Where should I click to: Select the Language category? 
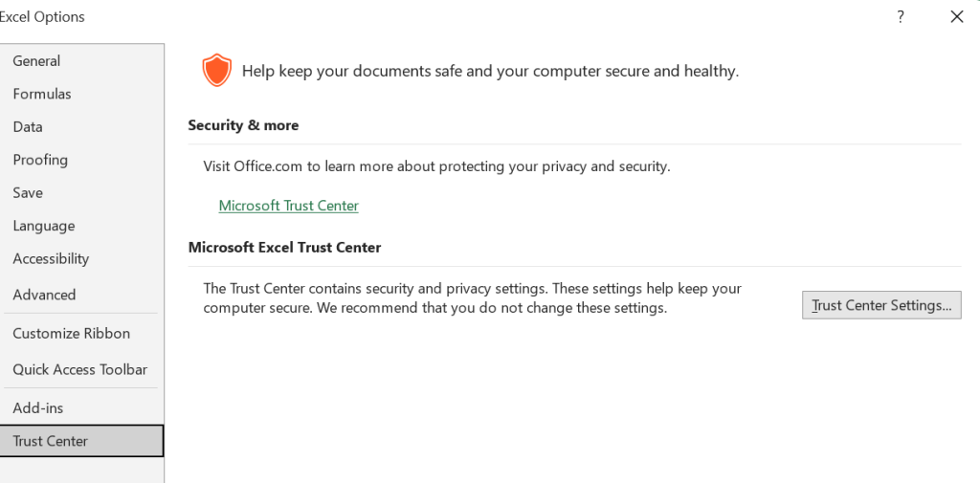coord(44,227)
